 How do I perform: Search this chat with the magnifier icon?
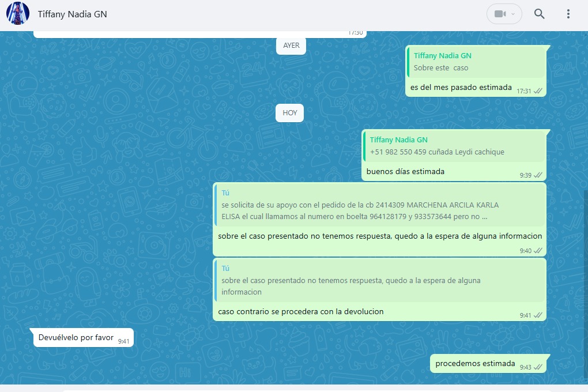click(x=539, y=14)
